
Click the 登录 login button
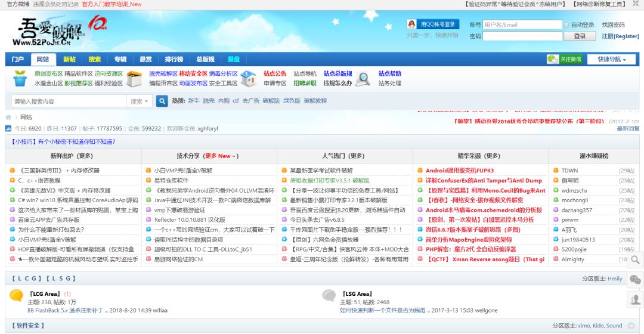[x=580, y=36]
